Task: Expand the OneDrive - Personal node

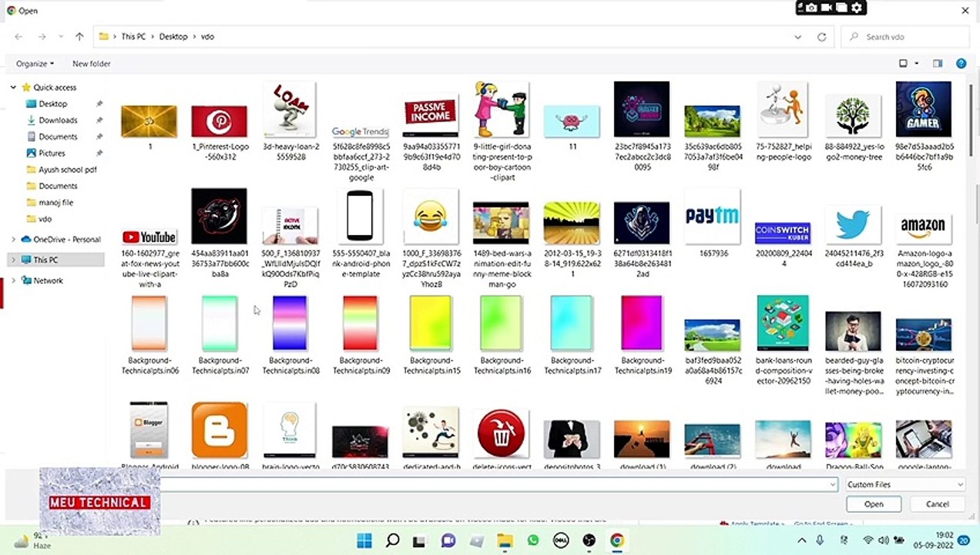Action: click(13, 239)
